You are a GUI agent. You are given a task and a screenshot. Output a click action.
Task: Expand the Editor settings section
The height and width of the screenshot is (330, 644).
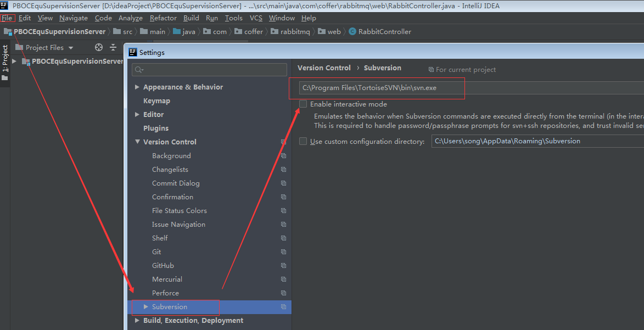pos(137,115)
